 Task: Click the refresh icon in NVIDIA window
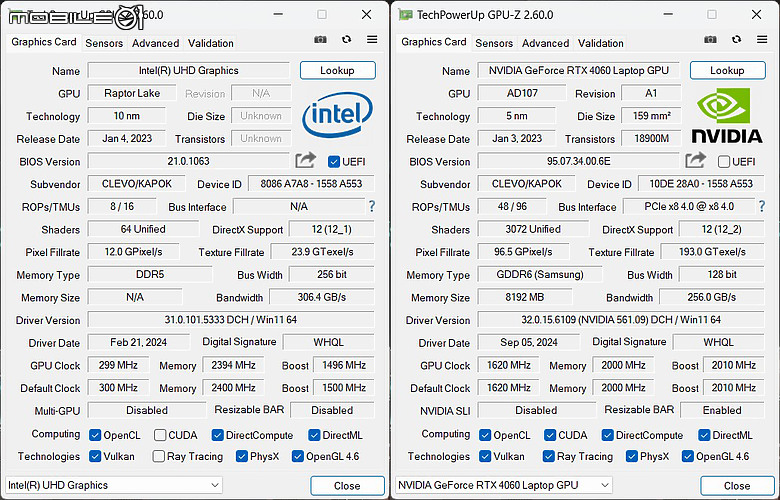click(x=737, y=39)
